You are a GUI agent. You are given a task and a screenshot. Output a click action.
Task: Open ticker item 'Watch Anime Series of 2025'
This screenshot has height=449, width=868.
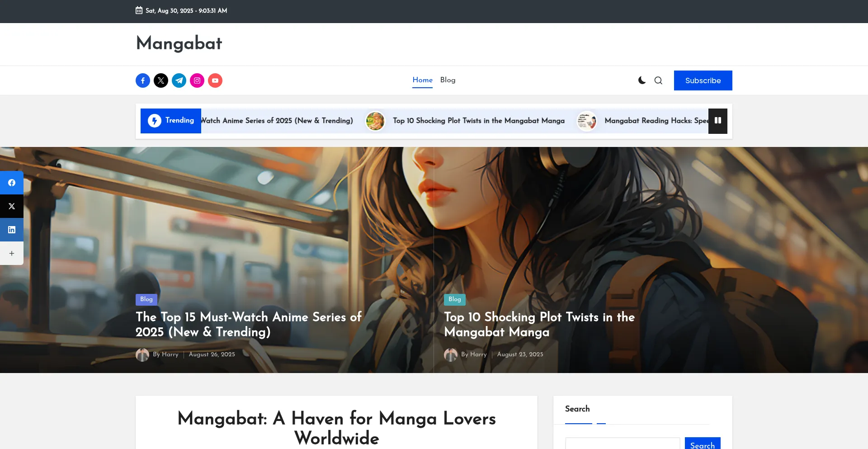click(277, 121)
